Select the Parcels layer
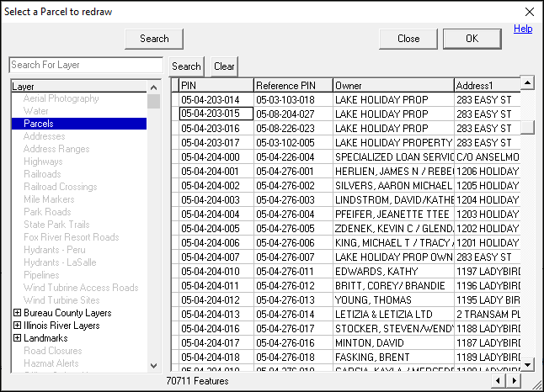This screenshot has width=544, height=392. pyautogui.click(x=39, y=124)
